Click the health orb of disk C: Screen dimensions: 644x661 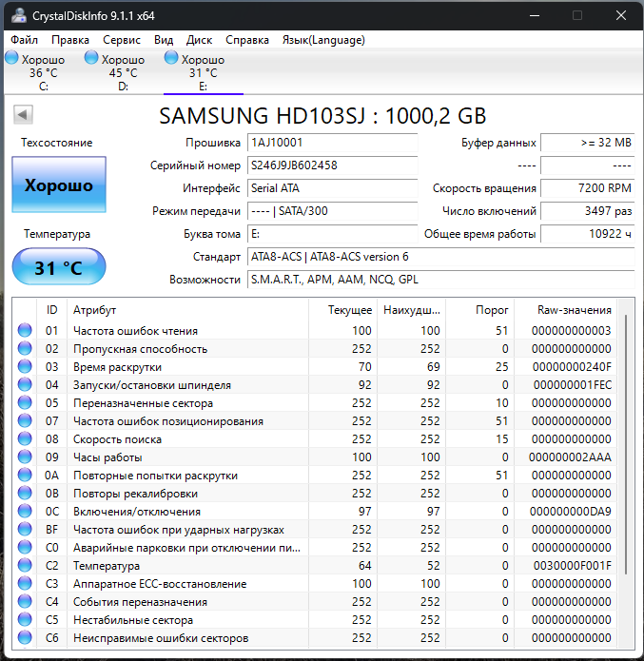(x=11, y=58)
